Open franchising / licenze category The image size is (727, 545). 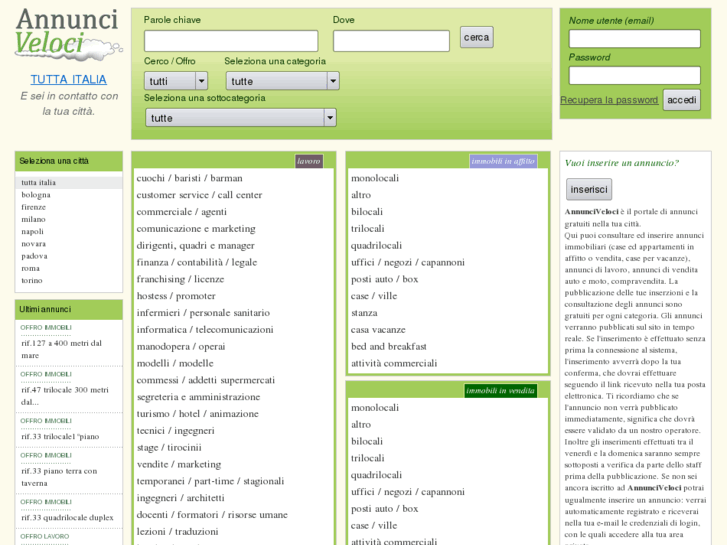180,279
